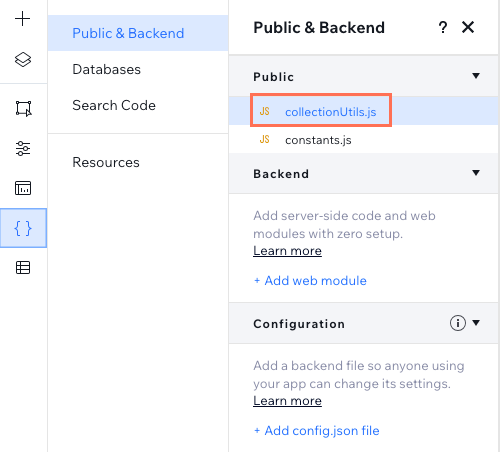The height and width of the screenshot is (452, 500).
Task: Select the Databases menu item
Action: [x=107, y=69]
